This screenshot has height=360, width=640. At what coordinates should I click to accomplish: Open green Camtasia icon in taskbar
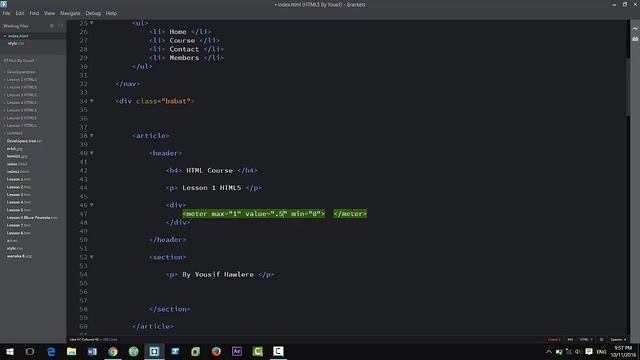point(258,351)
